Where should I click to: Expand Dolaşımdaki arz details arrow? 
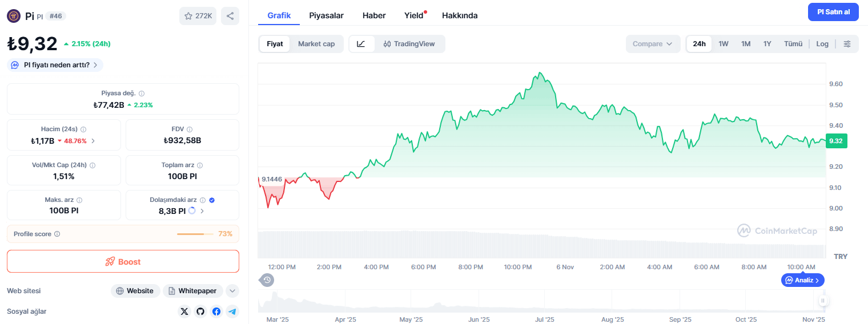click(202, 210)
